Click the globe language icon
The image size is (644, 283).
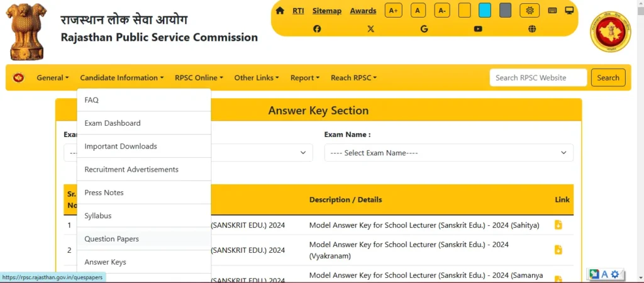click(532, 29)
